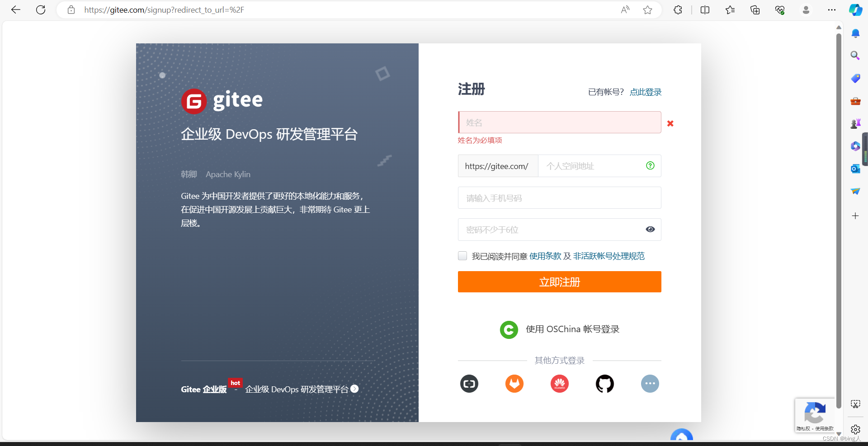
Task: Sign in with GitHub icon
Action: click(605, 384)
